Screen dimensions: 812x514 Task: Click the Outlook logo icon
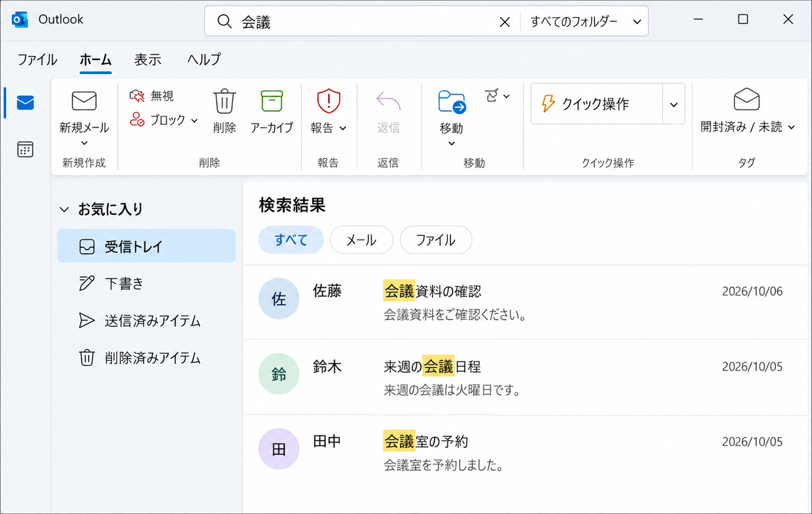[x=20, y=20]
